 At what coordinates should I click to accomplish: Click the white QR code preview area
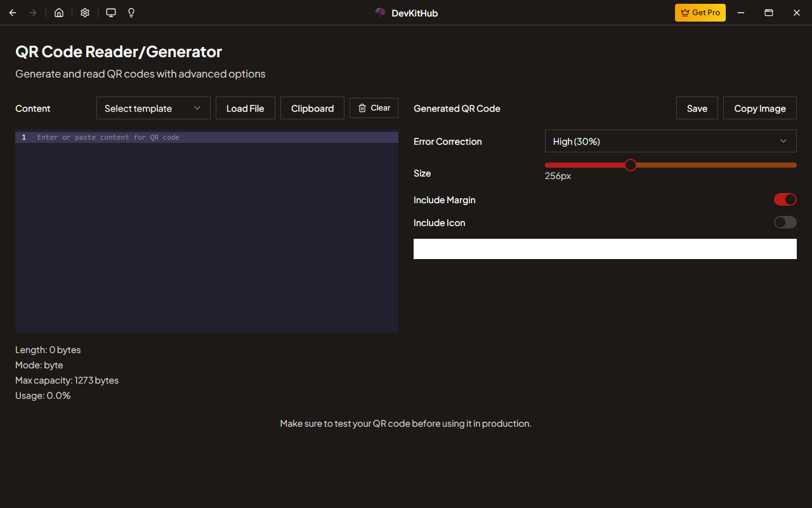tap(605, 249)
